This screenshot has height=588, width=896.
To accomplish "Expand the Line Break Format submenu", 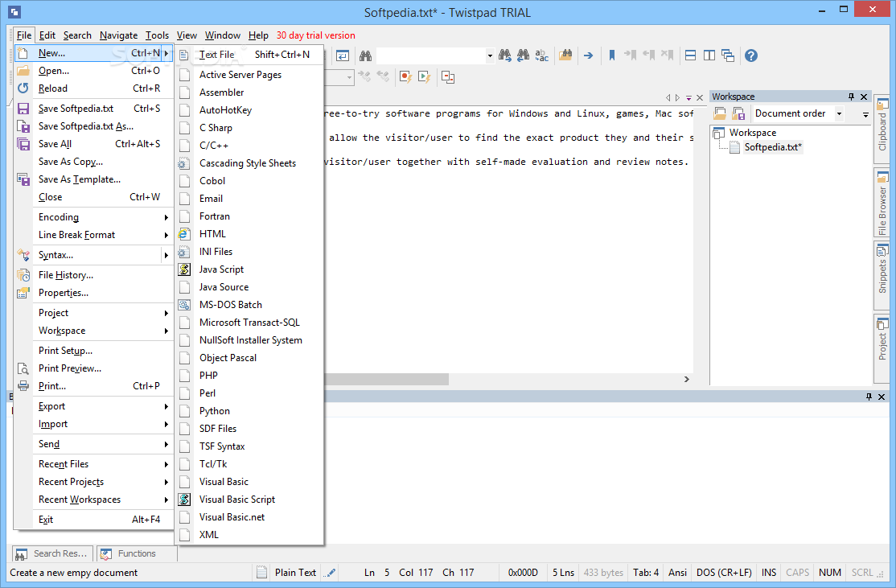I will pyautogui.click(x=103, y=235).
